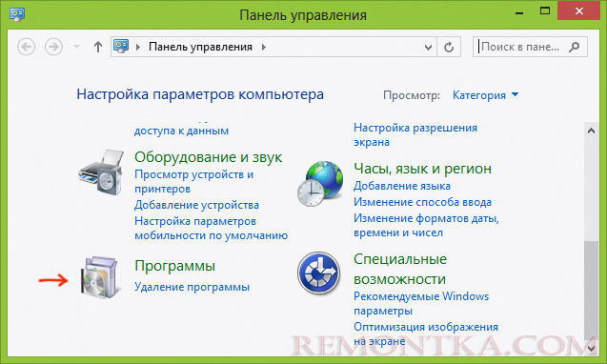Click Оптимизация изображения на экране link

click(x=426, y=334)
